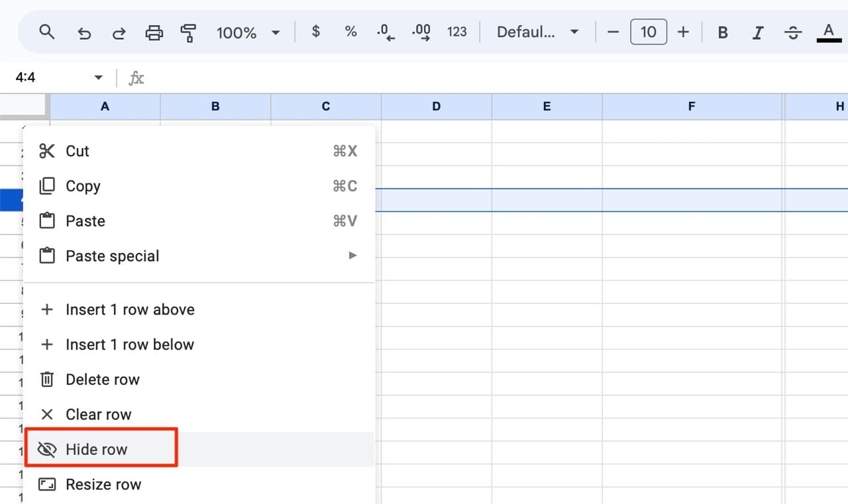Redo the last action
The width and height of the screenshot is (848, 504).
pos(119,32)
